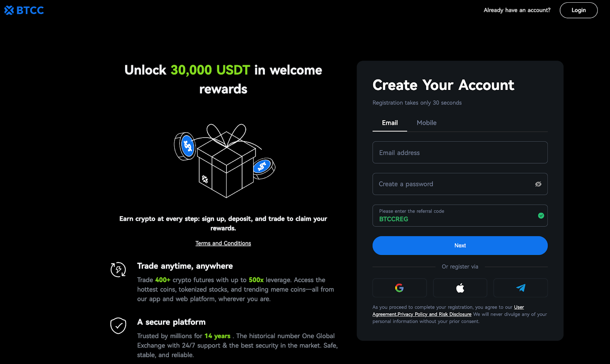610x364 pixels.
Task: Register with the Apple icon
Action: click(460, 288)
